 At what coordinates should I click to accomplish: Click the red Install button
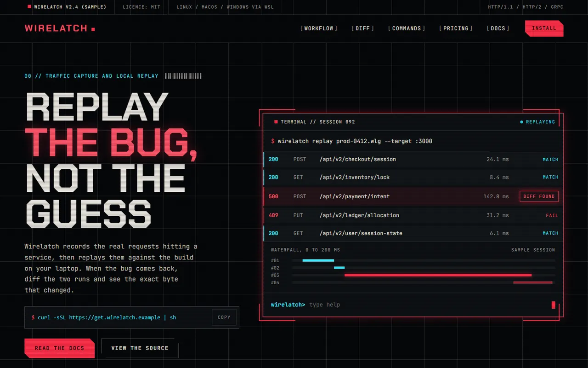coord(544,29)
